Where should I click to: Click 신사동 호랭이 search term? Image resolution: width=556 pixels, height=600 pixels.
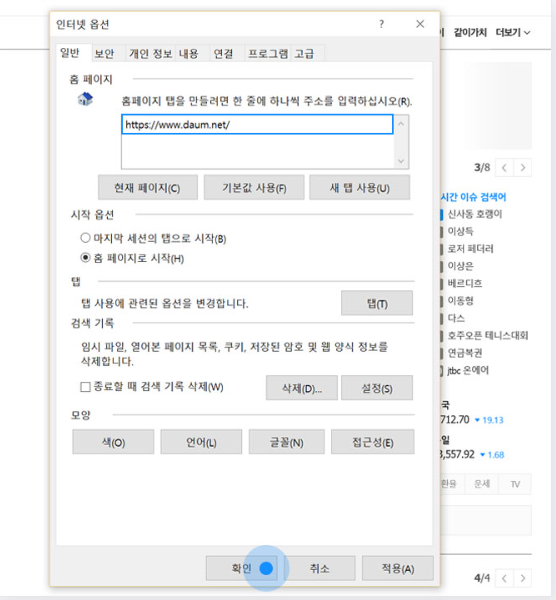point(475,214)
